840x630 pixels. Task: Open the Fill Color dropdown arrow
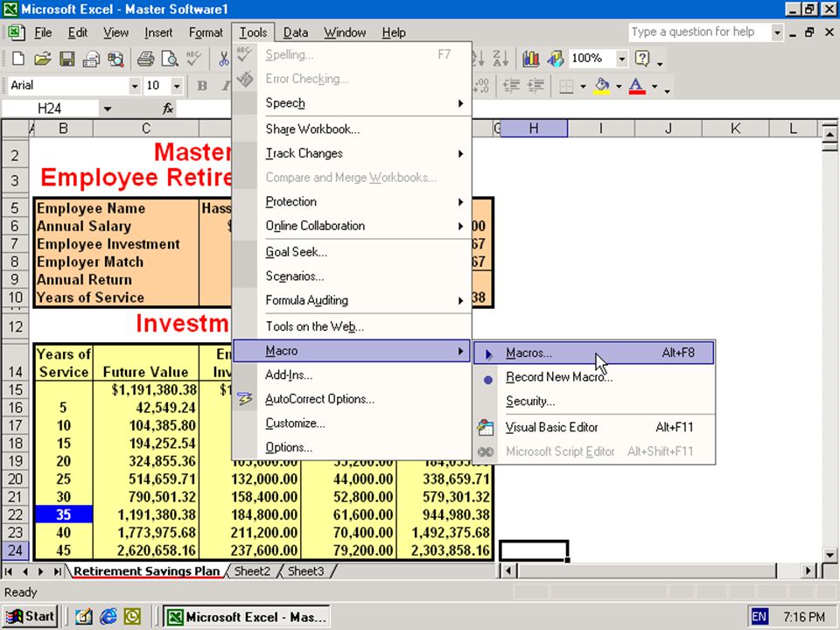point(619,86)
